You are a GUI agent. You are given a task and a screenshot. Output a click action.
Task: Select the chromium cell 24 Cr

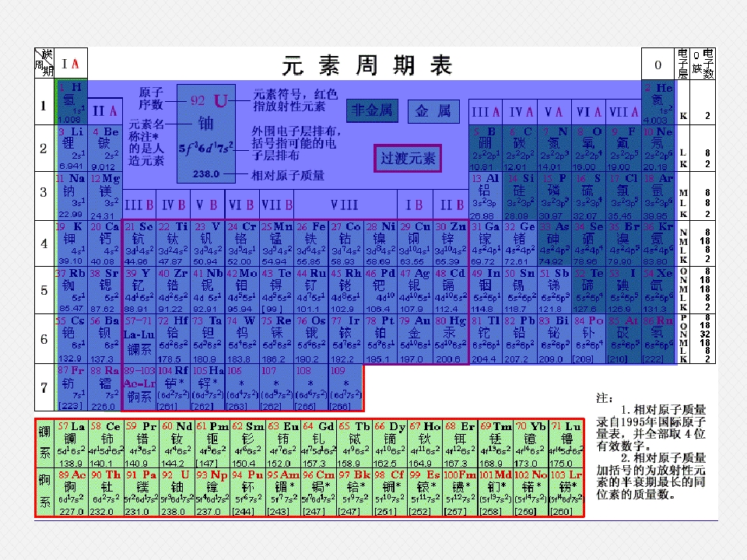(242, 243)
